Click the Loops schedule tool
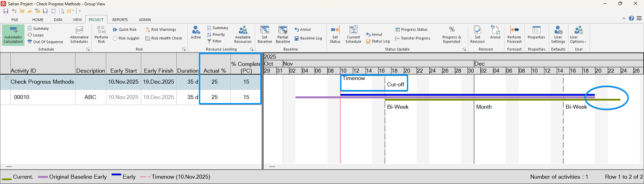Image resolution: width=644 pixels, height=184 pixels. pos(36,35)
